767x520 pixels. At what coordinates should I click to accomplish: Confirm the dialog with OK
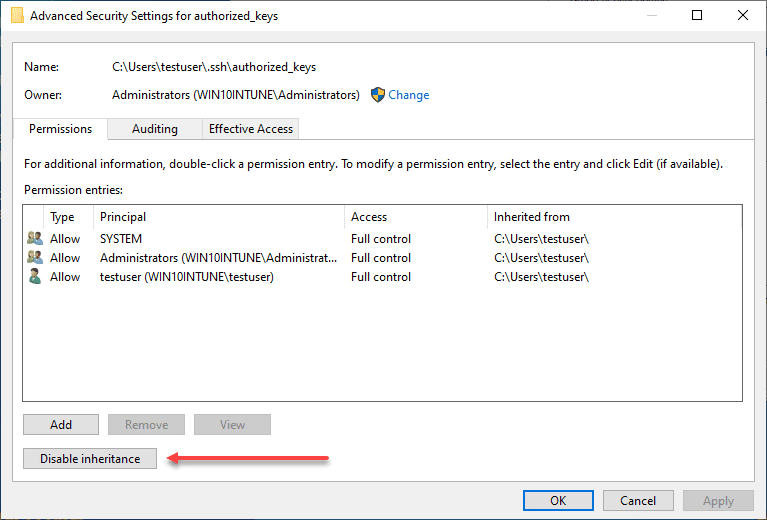(558, 501)
